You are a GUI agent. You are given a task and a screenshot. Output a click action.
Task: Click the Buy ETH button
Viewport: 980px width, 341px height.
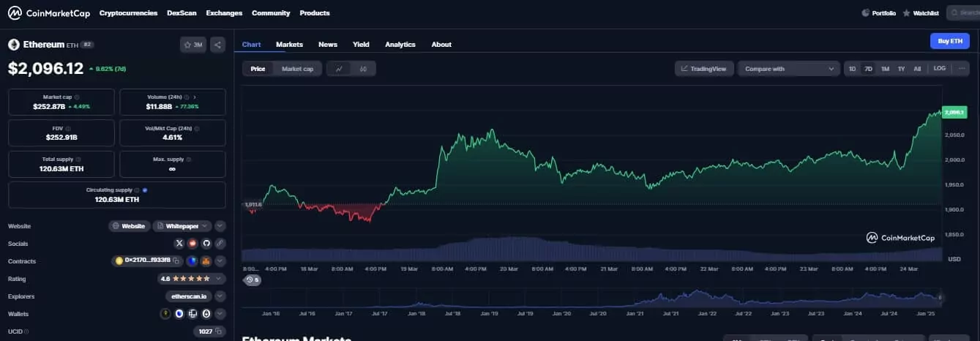coord(949,41)
